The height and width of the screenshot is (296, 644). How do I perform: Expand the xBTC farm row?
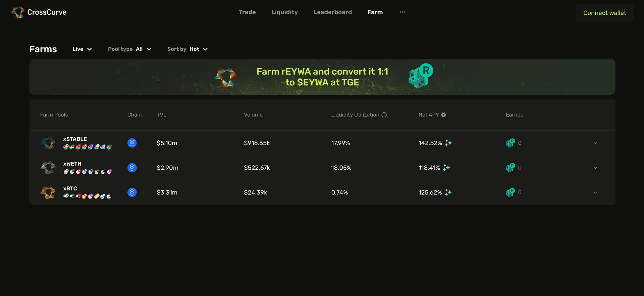pos(595,193)
